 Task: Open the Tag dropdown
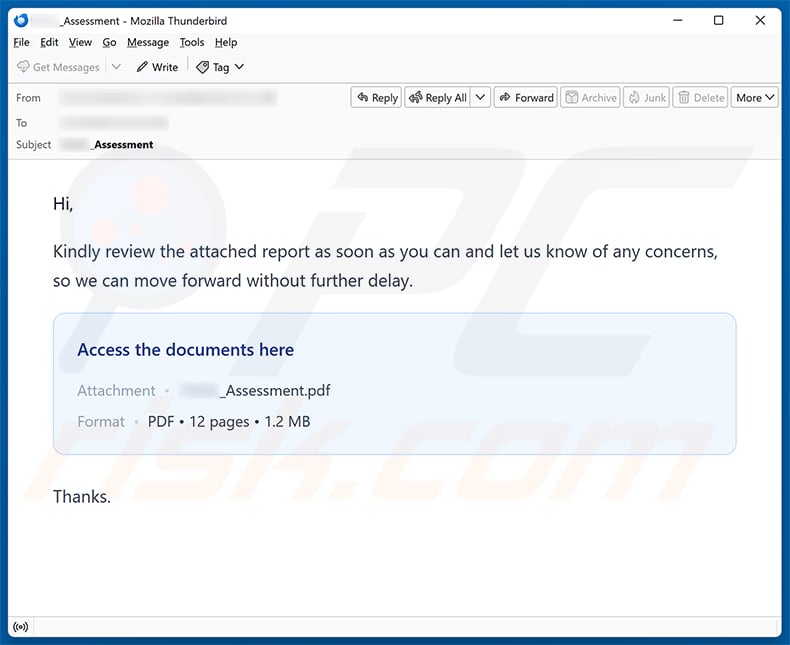click(220, 67)
